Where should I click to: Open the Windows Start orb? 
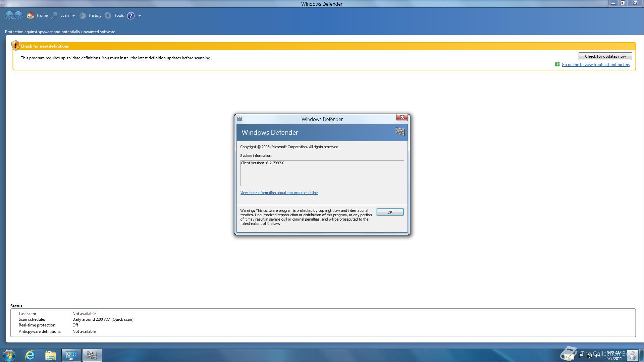(x=9, y=355)
